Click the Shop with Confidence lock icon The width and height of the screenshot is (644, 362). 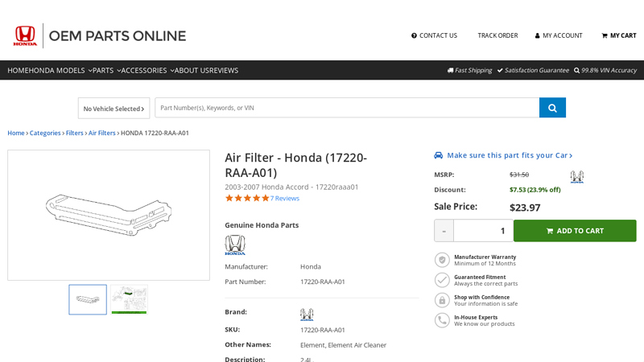click(x=442, y=300)
